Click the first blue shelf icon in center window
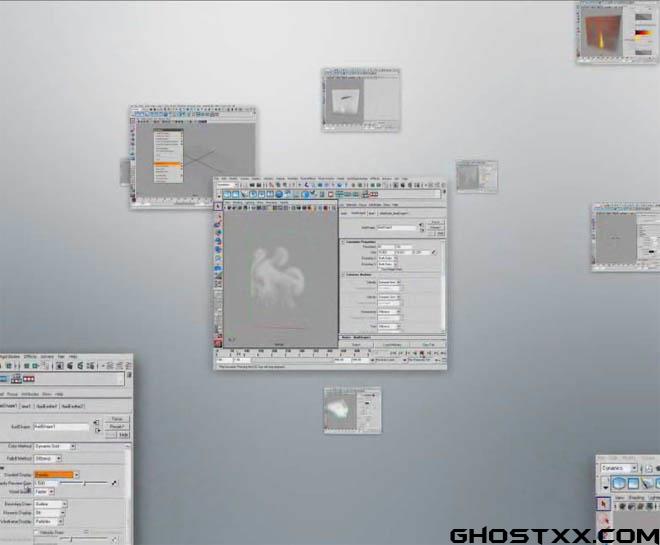This screenshot has width=660, height=545. tap(227, 194)
